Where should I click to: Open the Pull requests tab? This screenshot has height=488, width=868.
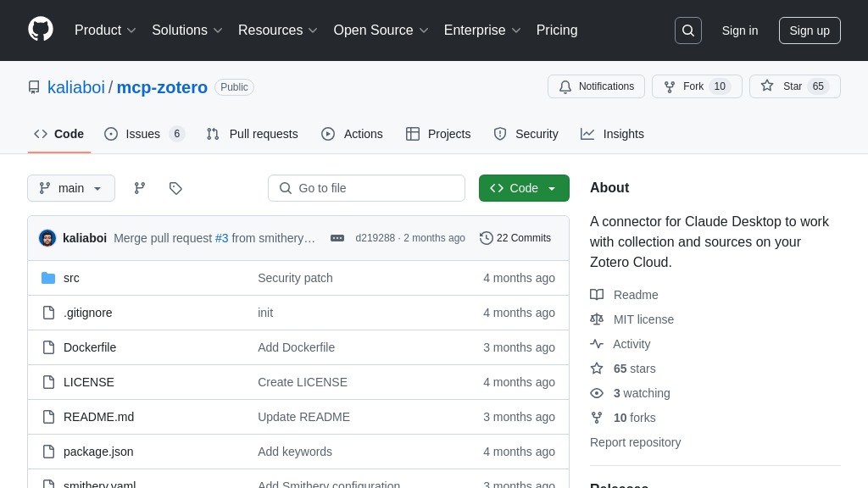(253, 134)
